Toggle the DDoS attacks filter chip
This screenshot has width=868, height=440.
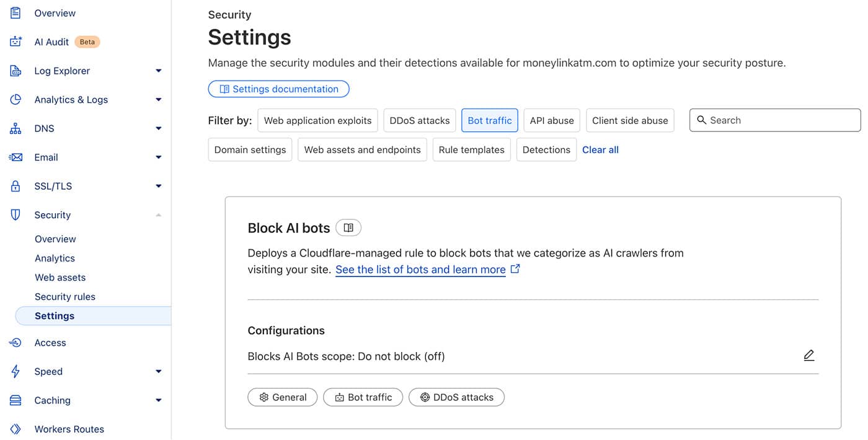419,120
